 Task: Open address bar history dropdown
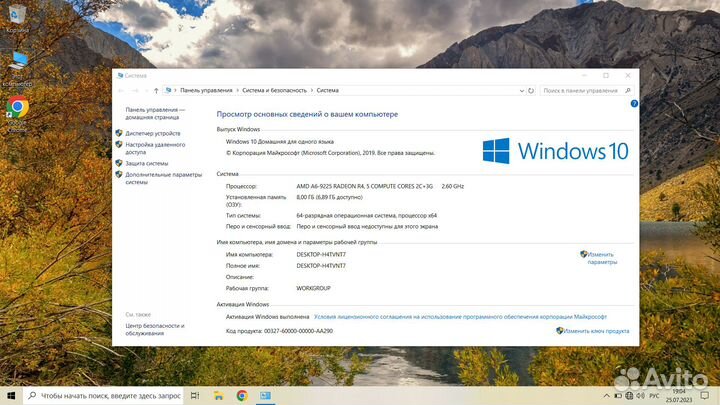point(522,90)
